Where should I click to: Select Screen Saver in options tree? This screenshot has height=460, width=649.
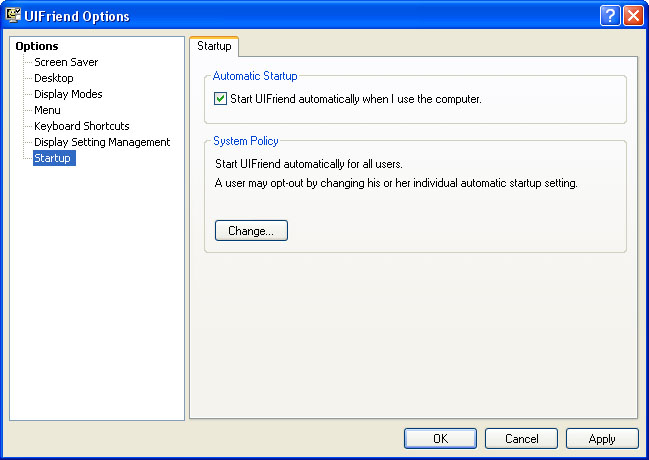click(66, 62)
